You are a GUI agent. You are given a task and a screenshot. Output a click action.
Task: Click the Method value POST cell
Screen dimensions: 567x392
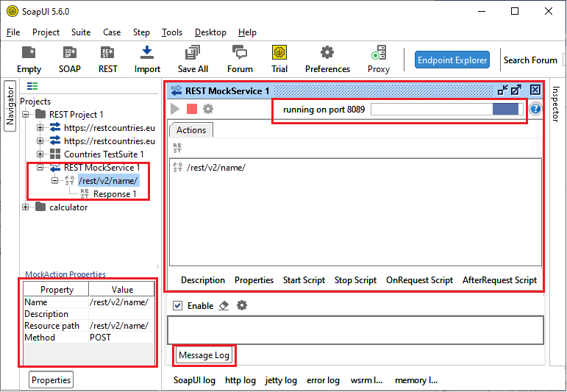[x=121, y=338]
